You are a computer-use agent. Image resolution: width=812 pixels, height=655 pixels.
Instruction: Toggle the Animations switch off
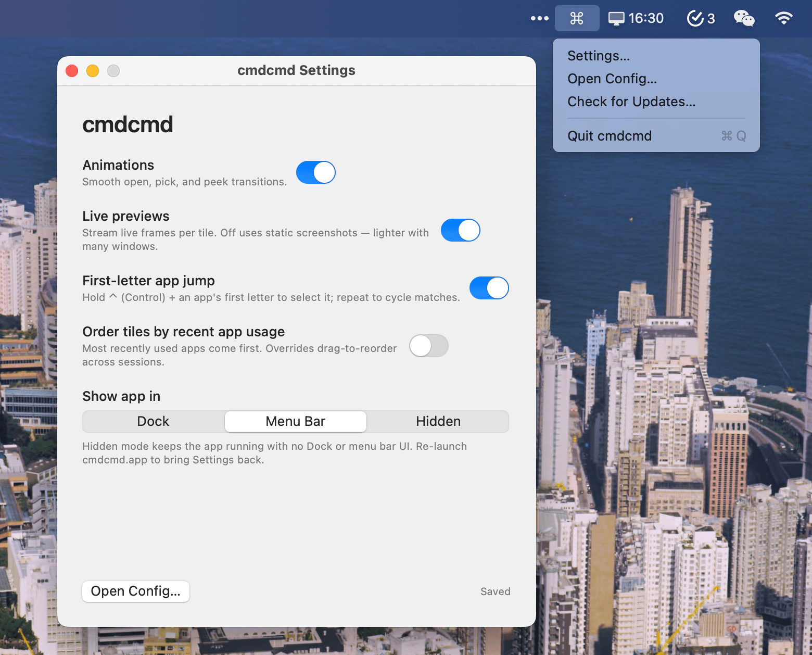[316, 172]
